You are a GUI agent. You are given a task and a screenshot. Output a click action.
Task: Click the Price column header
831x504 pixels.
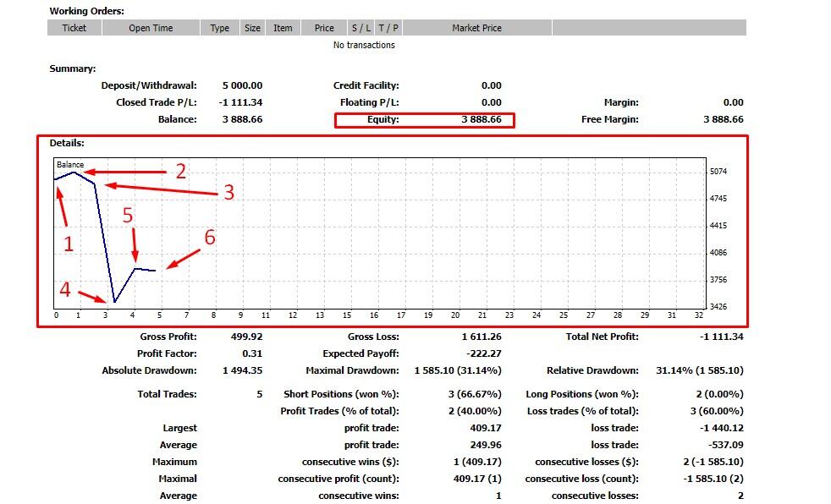pyautogui.click(x=322, y=27)
